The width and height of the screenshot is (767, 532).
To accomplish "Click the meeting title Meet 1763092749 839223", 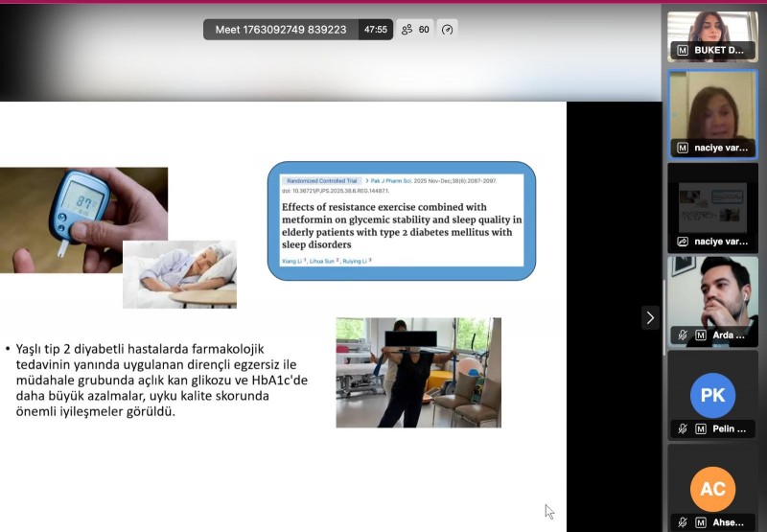I will tap(280, 30).
